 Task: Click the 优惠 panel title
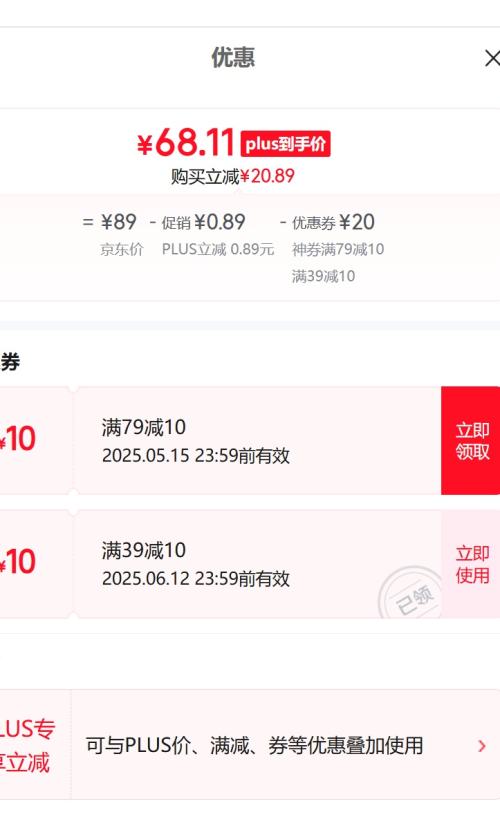[233, 57]
